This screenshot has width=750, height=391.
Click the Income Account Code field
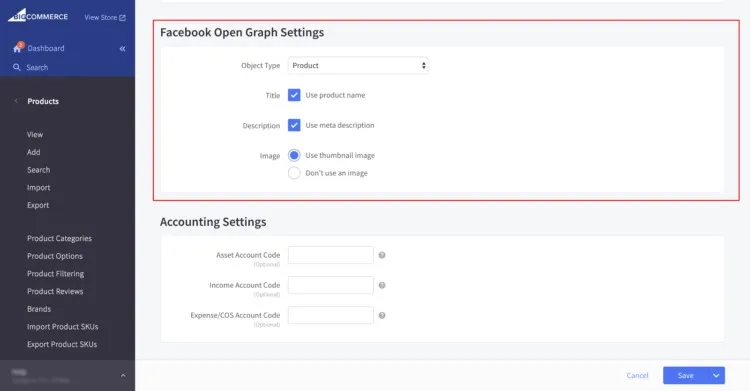tap(331, 285)
